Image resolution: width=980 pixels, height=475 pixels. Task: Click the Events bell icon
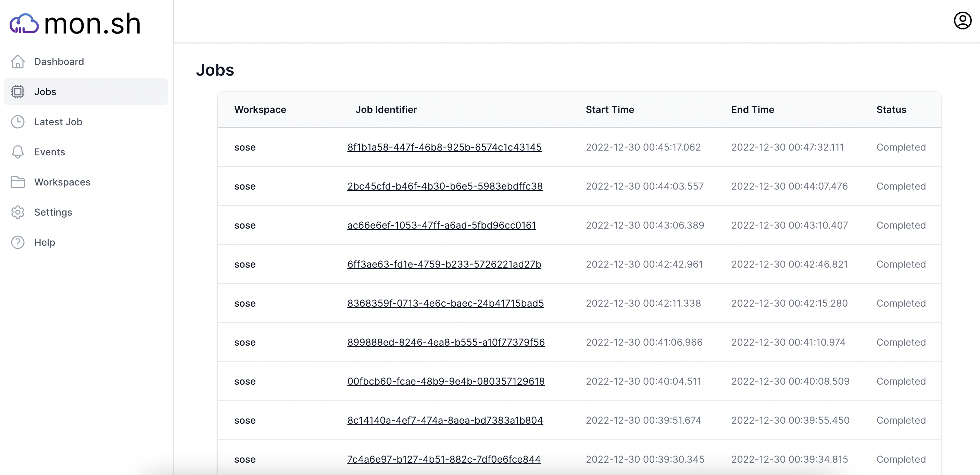(x=18, y=152)
